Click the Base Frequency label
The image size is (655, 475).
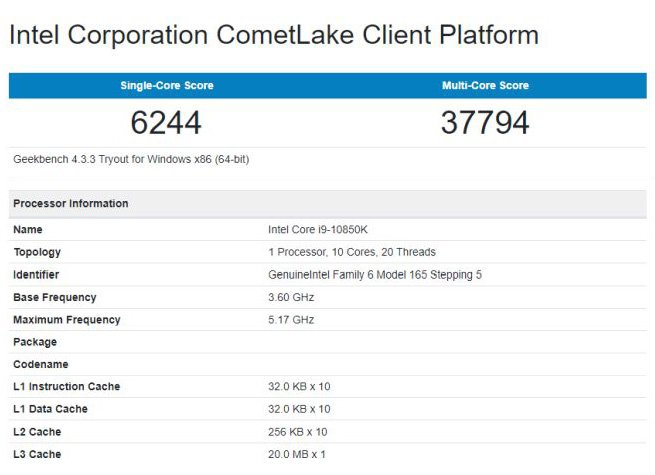[x=55, y=297]
